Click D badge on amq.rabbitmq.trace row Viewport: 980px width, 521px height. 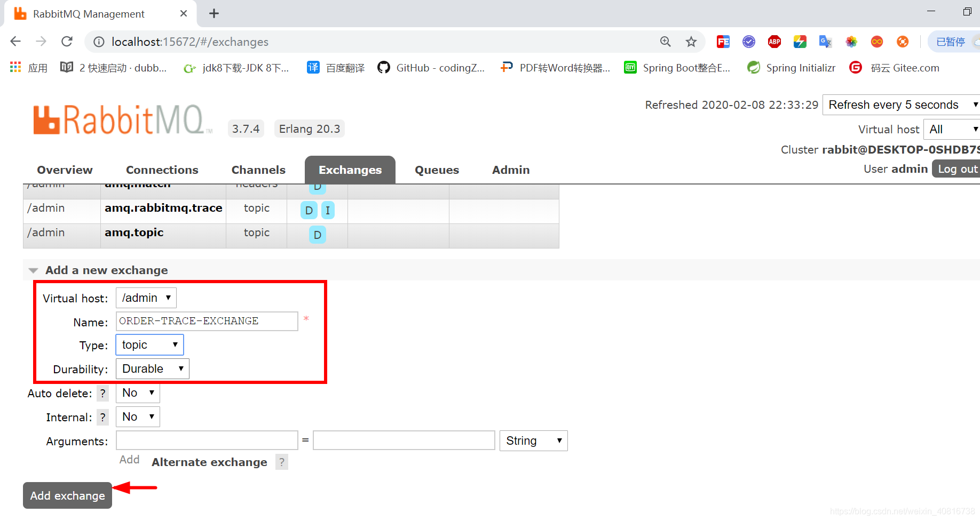click(x=309, y=210)
